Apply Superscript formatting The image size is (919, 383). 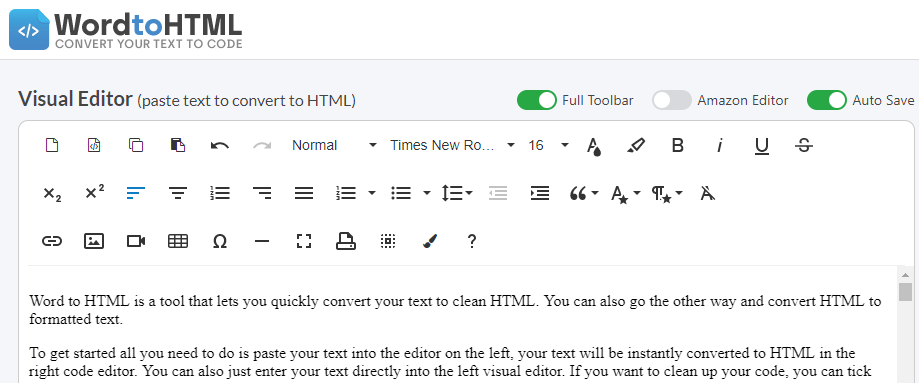[94, 191]
